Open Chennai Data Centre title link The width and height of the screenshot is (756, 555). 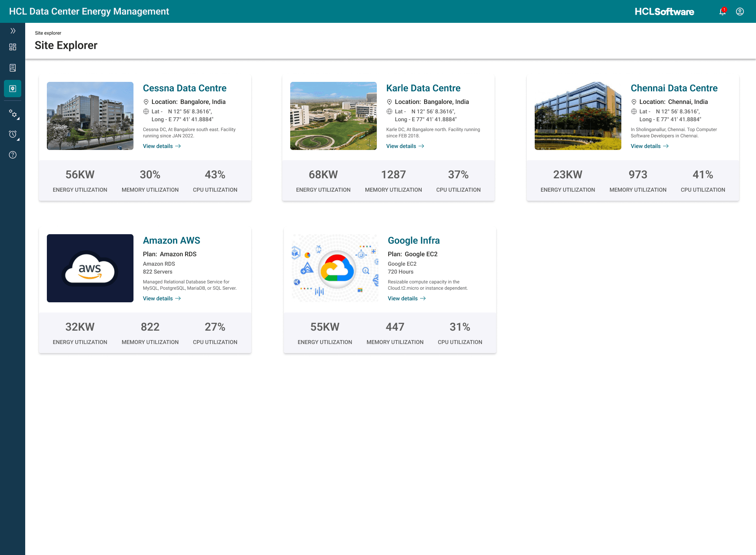click(674, 88)
